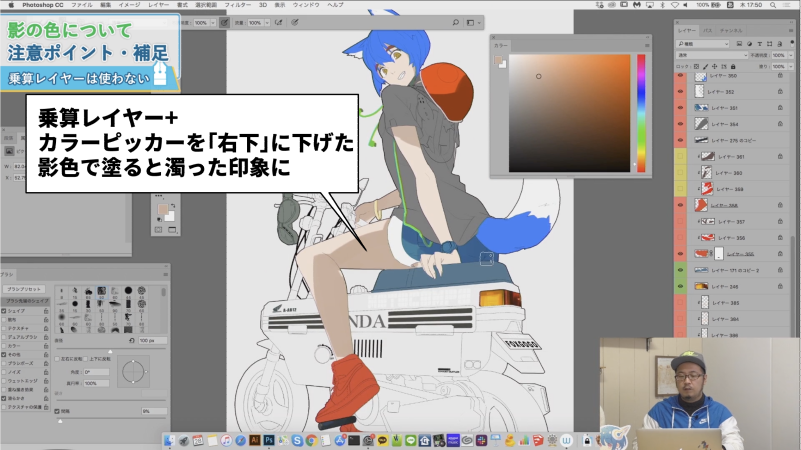This screenshot has width=801, height=450.
Task: Open fill 100% dropdown arrow
Action: pyautogui.click(x=791, y=66)
